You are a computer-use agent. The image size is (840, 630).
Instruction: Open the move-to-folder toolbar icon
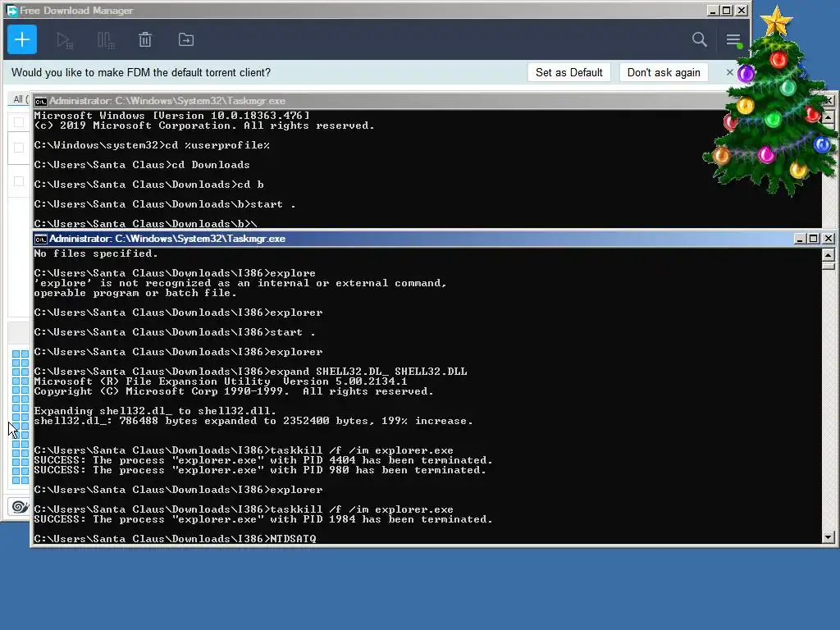[186, 39]
